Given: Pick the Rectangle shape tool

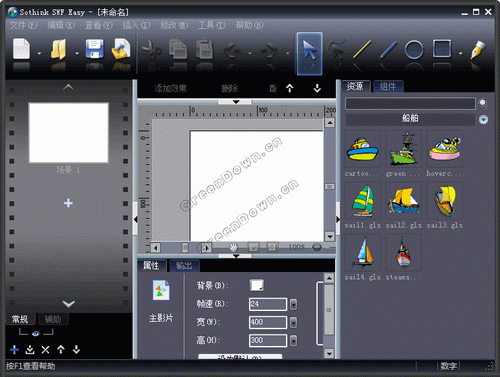Looking at the screenshot, I should pyautogui.click(x=442, y=49).
